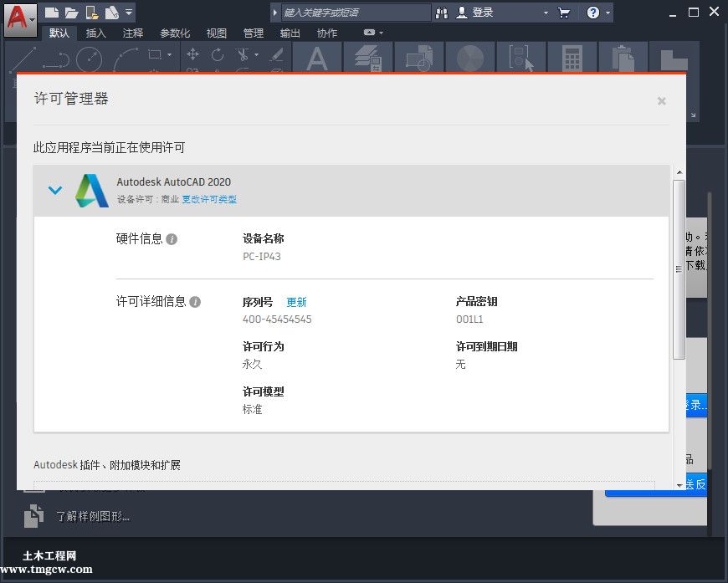Click the device name PC-IP43
The width and height of the screenshot is (728, 583).
262,256
